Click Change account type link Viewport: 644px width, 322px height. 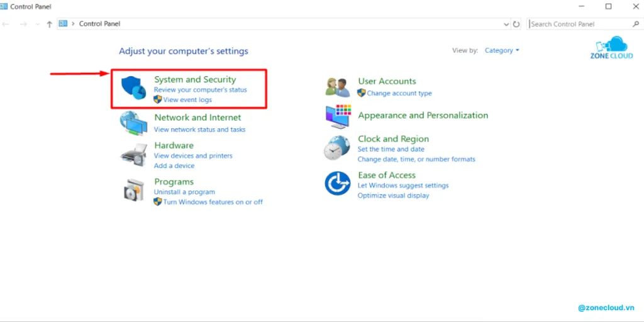[x=399, y=93]
